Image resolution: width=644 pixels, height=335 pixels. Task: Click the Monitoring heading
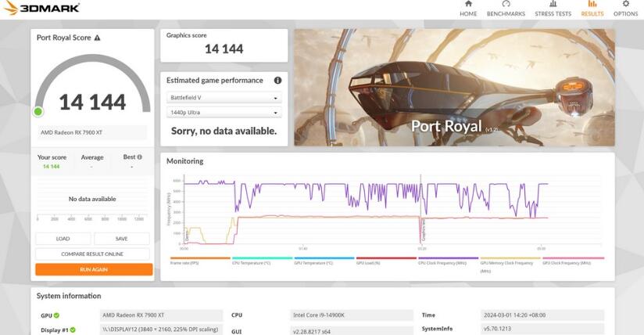[x=184, y=161]
